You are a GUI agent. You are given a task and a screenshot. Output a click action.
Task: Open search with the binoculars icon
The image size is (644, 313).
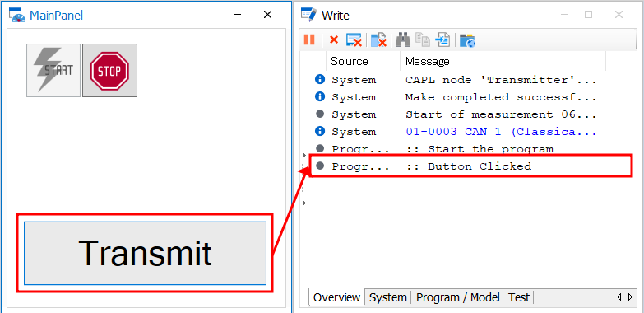point(403,40)
